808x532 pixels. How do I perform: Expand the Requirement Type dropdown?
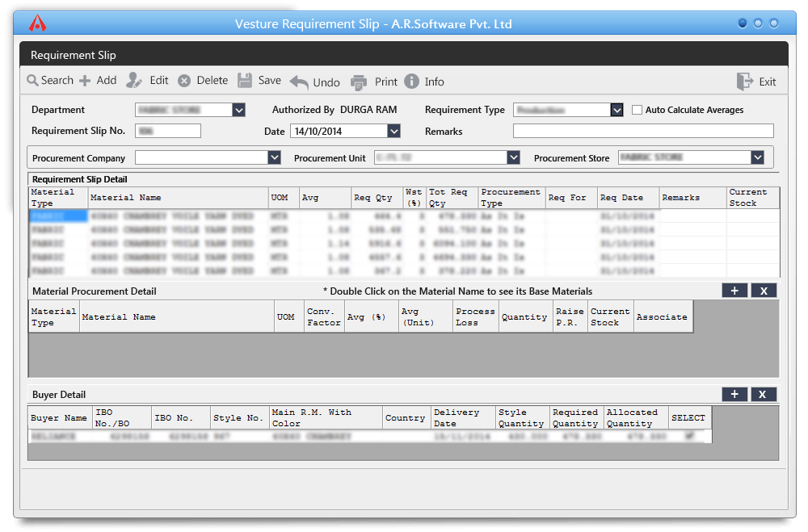click(617, 110)
